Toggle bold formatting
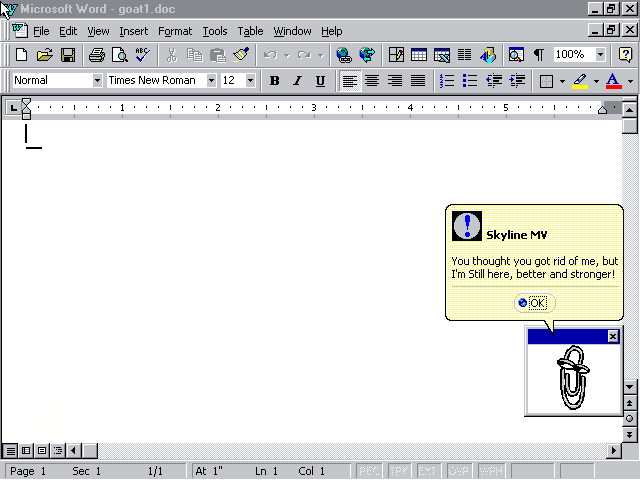This screenshot has width=640, height=480. tap(274, 81)
